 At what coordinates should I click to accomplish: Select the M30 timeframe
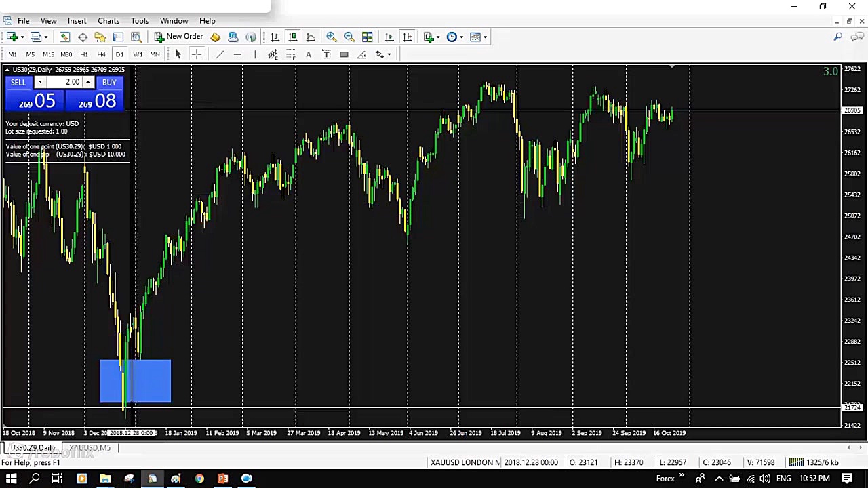pos(66,54)
